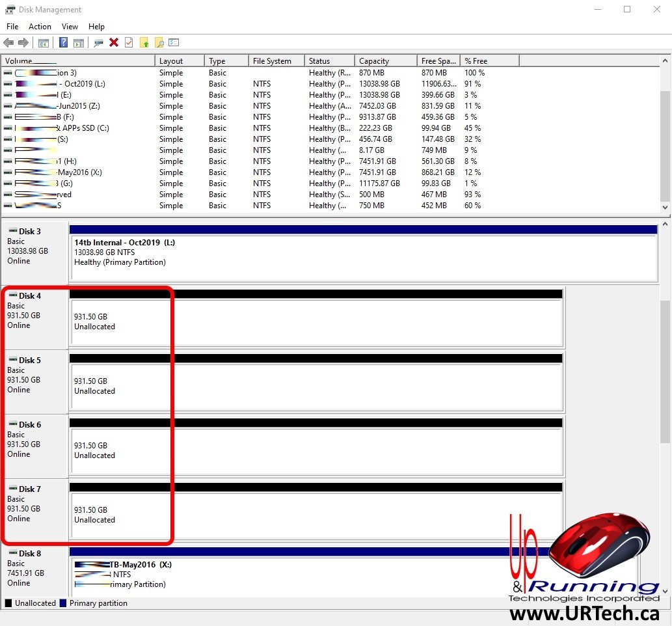
Task: Sort volumes by Capacity column header
Action: pos(385,61)
